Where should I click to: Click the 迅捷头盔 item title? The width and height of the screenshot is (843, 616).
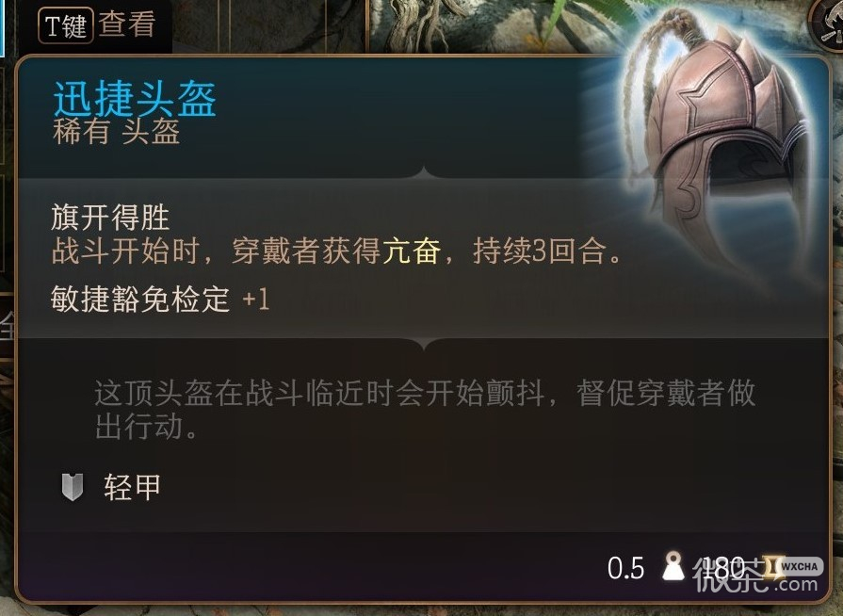135,98
